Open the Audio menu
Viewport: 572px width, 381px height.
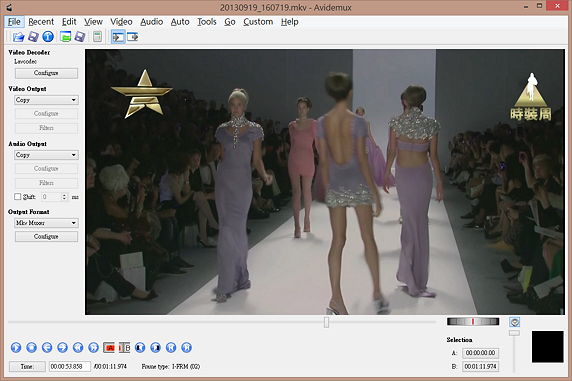151,22
